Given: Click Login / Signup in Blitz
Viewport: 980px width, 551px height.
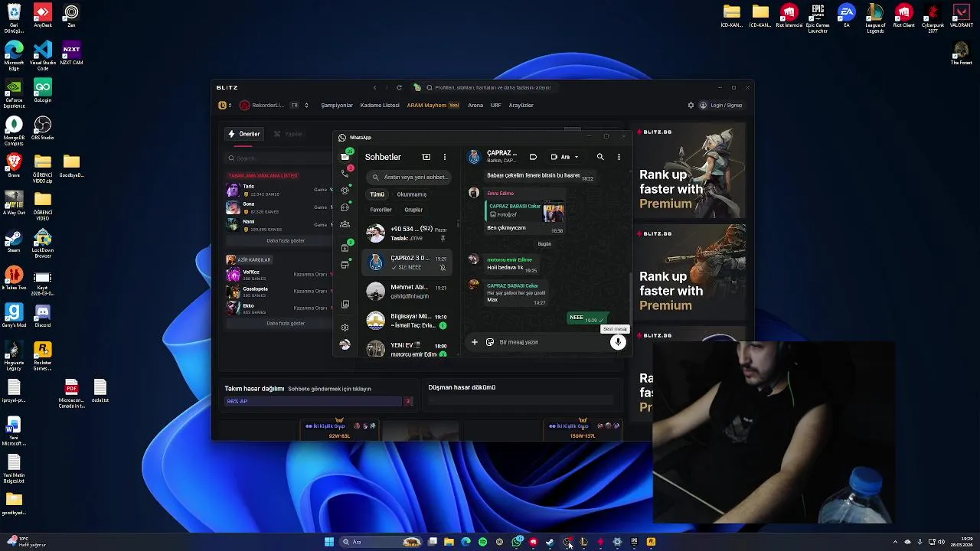Looking at the screenshot, I should (721, 106).
